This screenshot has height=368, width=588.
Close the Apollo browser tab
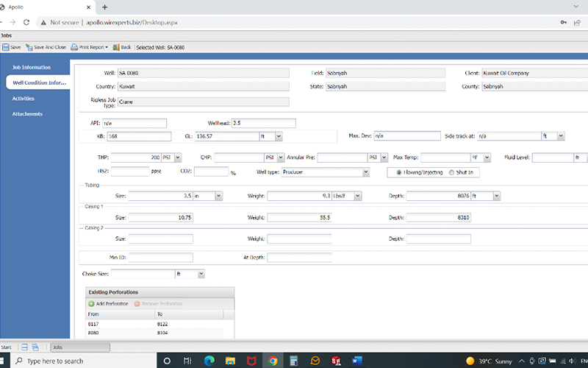(x=88, y=7)
